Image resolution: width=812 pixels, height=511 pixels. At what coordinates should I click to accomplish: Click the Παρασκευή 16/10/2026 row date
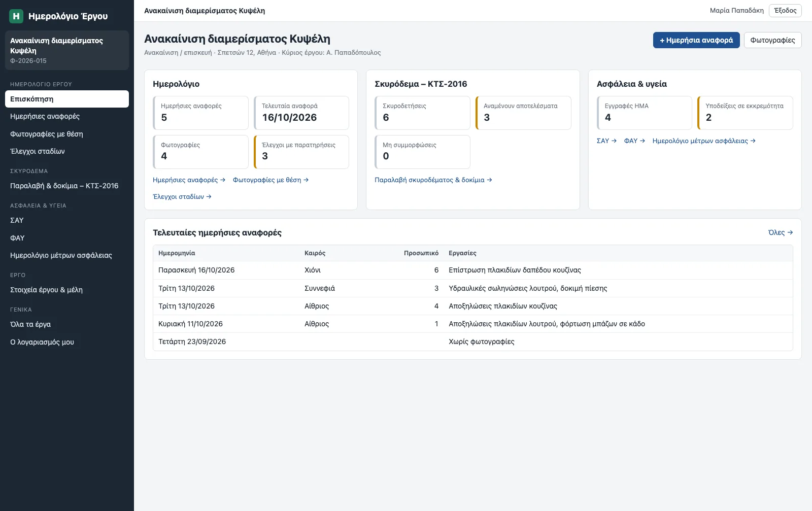(196, 270)
